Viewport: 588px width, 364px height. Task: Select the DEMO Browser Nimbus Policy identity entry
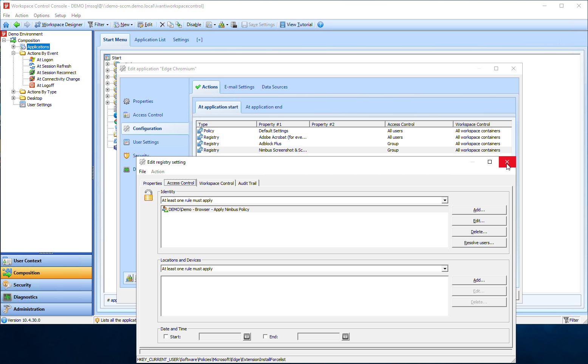click(x=209, y=209)
